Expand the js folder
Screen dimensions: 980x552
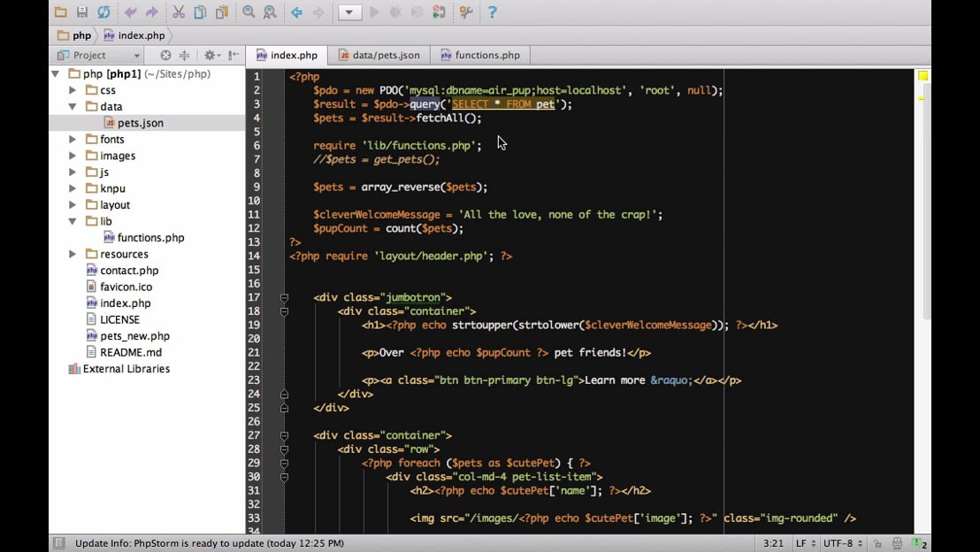click(x=73, y=172)
